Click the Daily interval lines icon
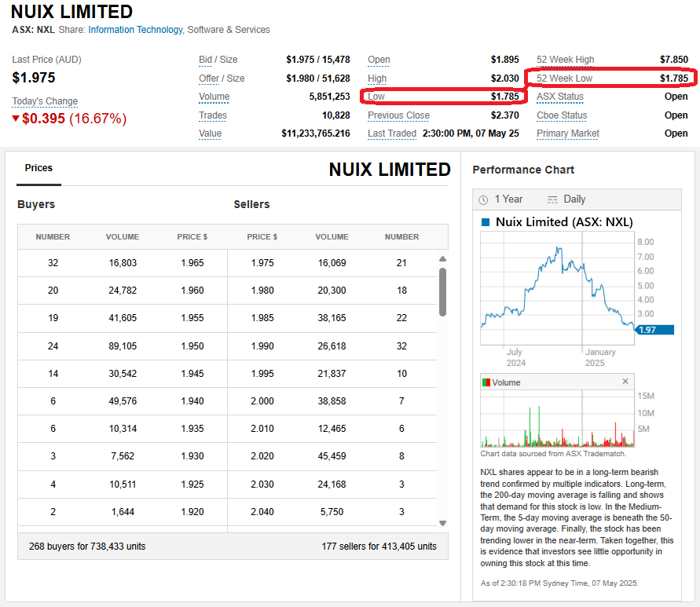700x607 pixels. pyautogui.click(x=552, y=199)
